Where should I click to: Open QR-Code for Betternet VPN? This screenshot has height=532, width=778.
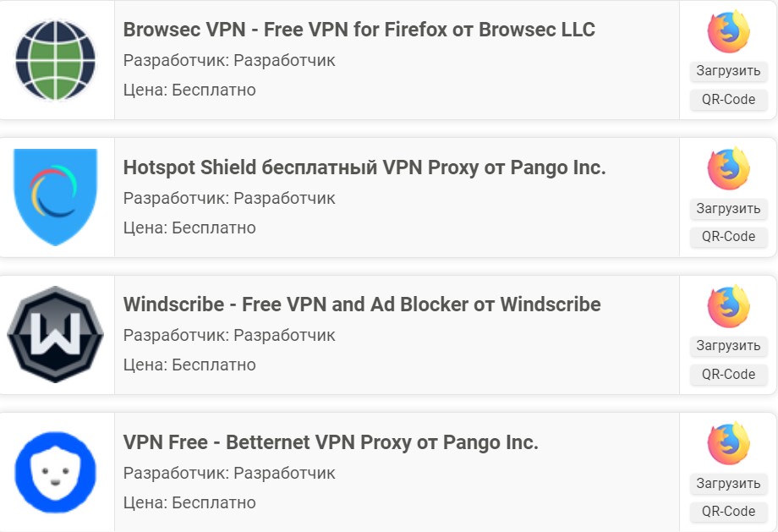[x=728, y=511]
